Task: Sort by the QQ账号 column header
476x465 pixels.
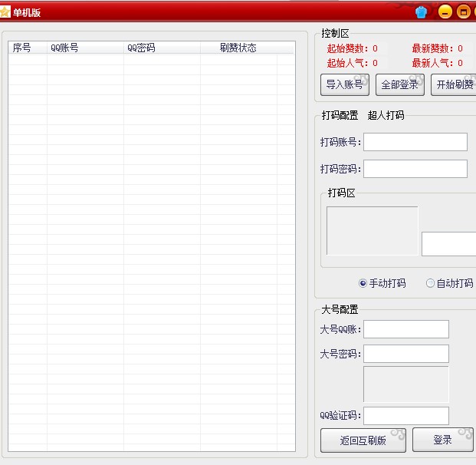Action: pos(85,48)
